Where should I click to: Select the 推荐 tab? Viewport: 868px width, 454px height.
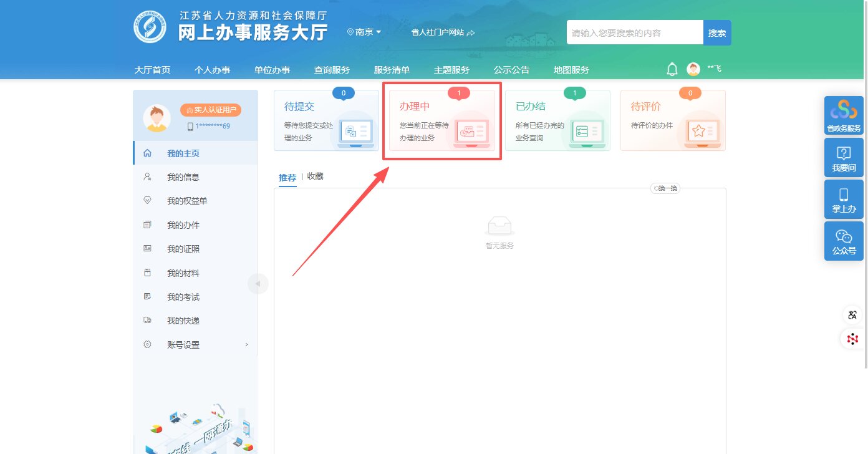[287, 178]
